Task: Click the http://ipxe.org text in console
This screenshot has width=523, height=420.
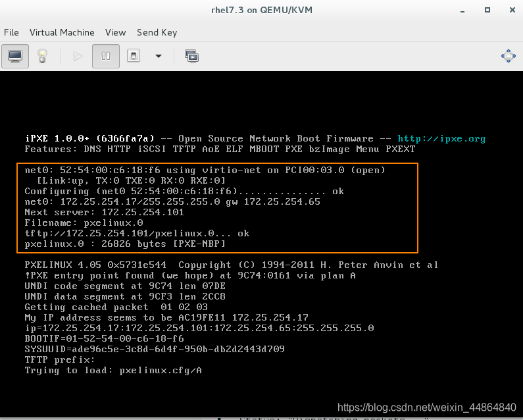Action: tap(441, 138)
